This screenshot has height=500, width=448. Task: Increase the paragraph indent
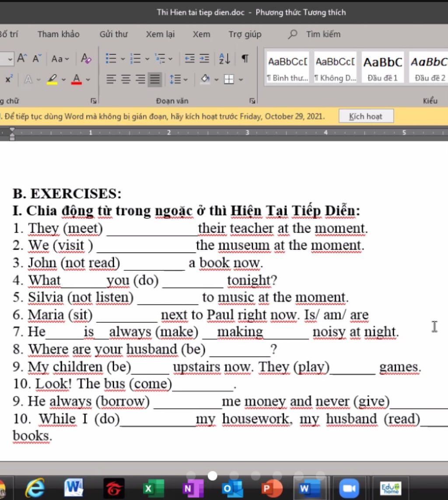(x=204, y=58)
